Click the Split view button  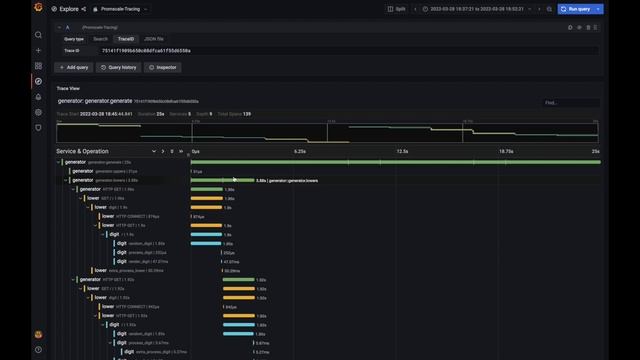397,9
